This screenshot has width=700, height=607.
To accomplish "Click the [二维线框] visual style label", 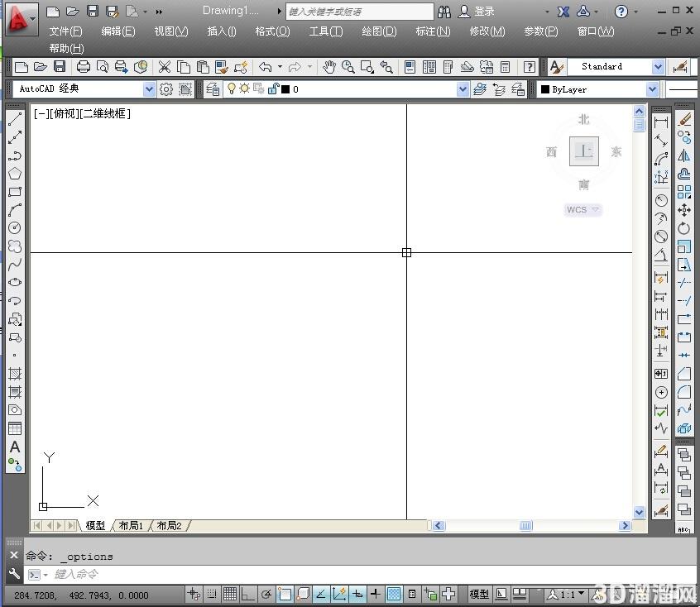I will 106,114.
